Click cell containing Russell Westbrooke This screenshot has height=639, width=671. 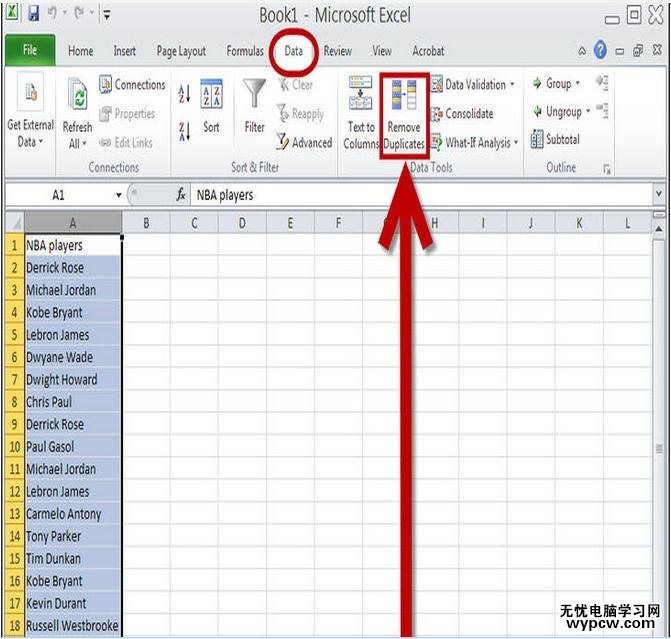(x=73, y=626)
